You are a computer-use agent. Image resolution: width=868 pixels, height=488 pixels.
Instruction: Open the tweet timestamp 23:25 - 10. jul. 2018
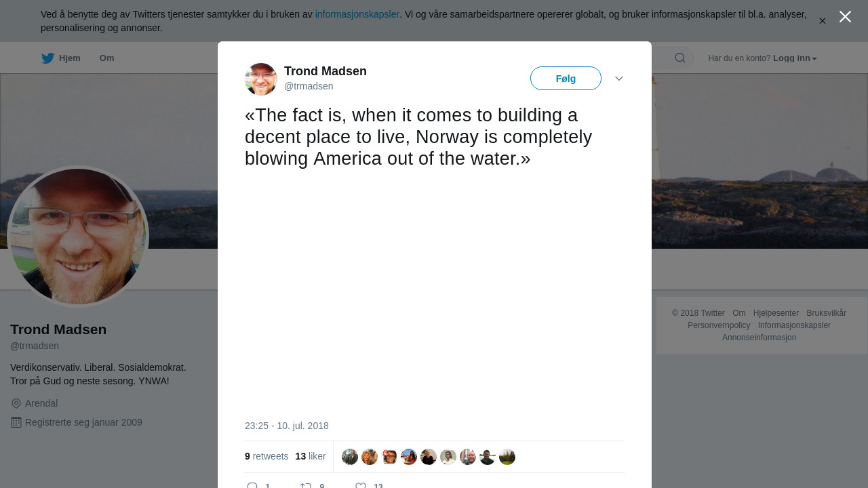click(x=287, y=426)
